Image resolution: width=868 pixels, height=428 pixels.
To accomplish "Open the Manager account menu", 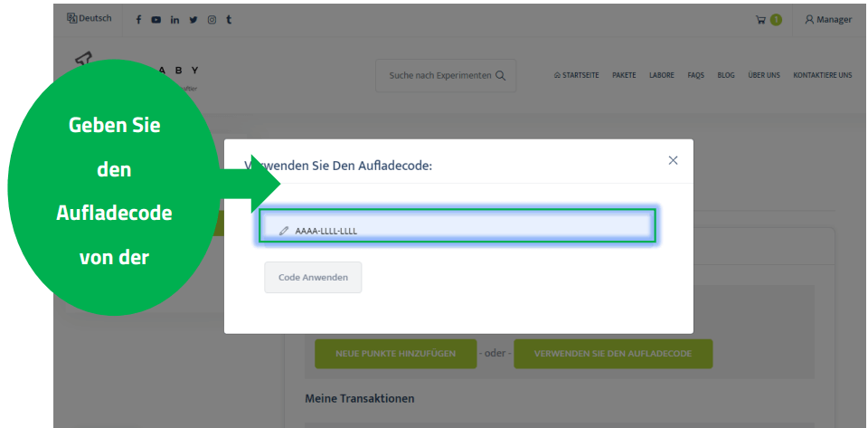I will coord(828,20).
